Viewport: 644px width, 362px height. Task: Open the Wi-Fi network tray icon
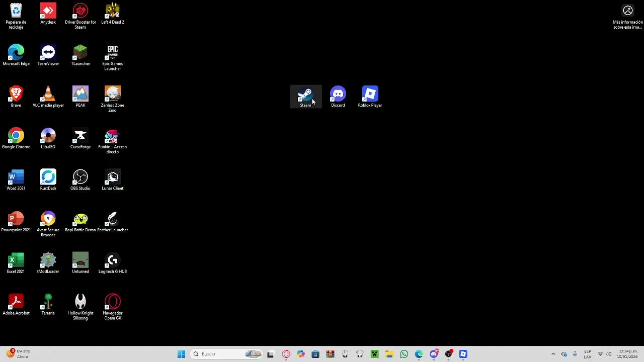[600, 354]
